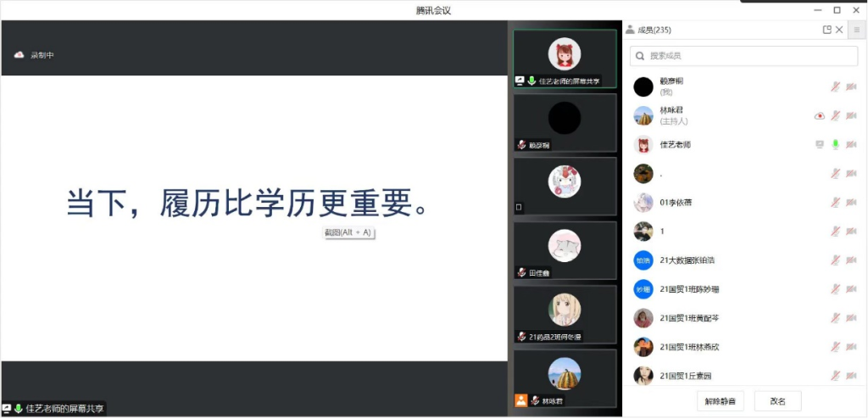Select the 田佳鑫 video tile
Viewport: 868px width, 419px height.
pos(565,250)
